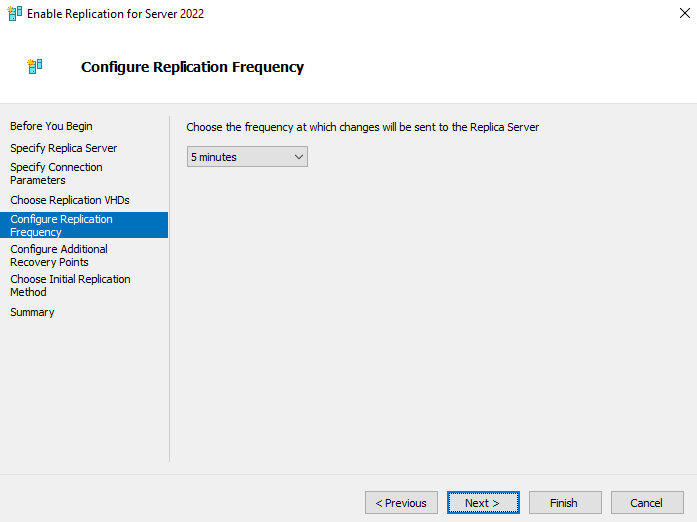This screenshot has width=697, height=522.
Task: Jump to the Choose Replication VHDs step
Action: point(70,200)
